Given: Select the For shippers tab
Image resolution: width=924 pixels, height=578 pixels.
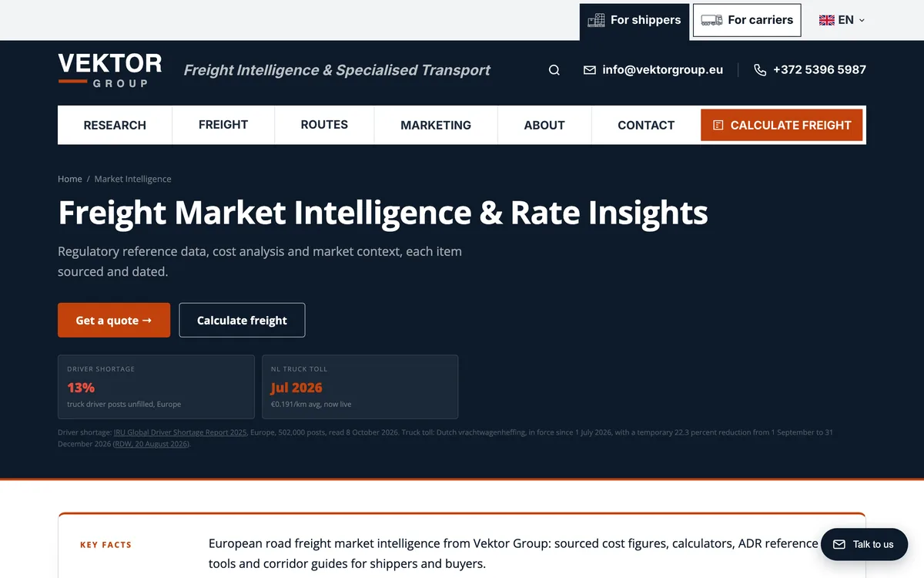Looking at the screenshot, I should click(634, 20).
